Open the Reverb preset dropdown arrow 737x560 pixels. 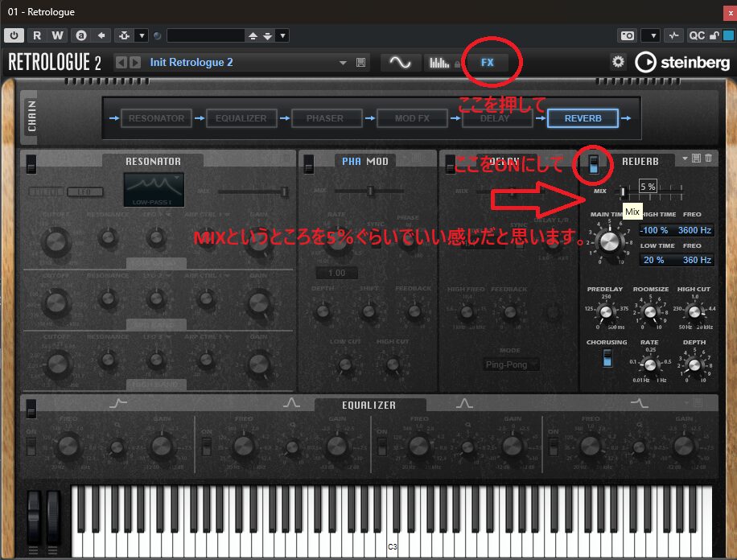point(685,159)
